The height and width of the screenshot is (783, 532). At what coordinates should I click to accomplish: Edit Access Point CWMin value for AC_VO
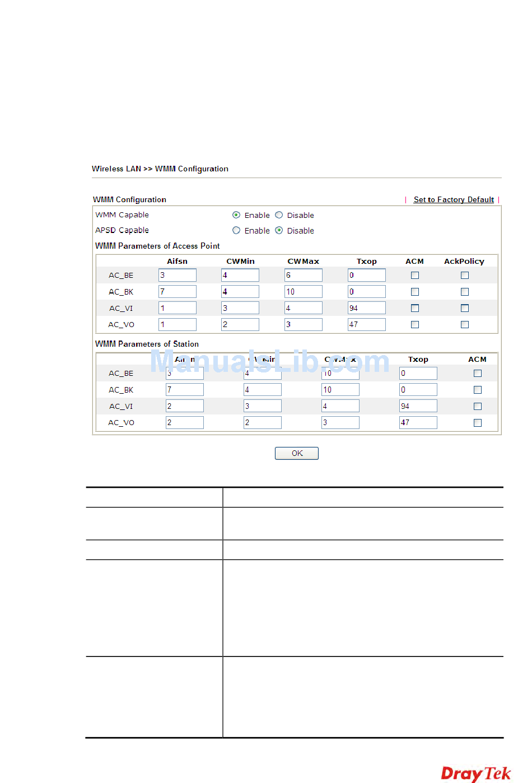pyautogui.click(x=240, y=324)
